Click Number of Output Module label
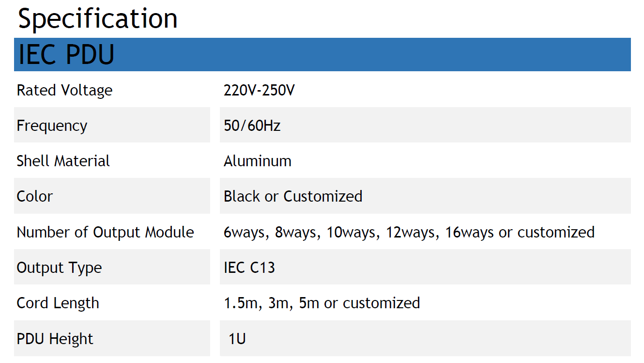The width and height of the screenshot is (644, 363). coord(105,232)
